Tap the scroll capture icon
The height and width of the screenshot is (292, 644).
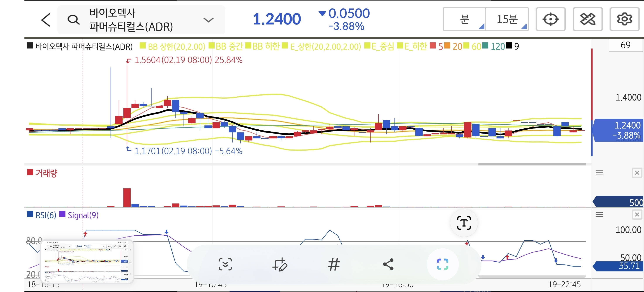[x=225, y=264]
